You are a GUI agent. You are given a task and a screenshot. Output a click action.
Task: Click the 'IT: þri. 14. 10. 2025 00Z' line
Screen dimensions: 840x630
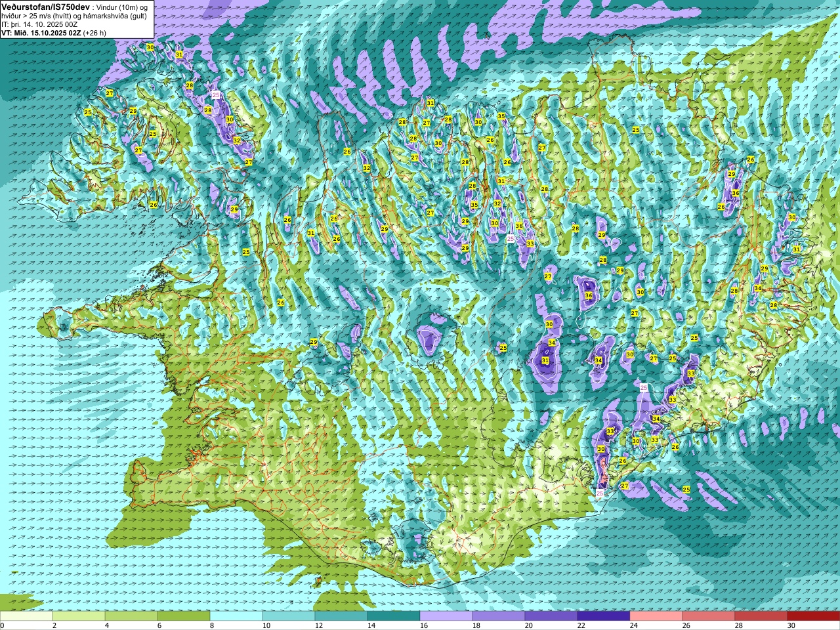[x=39, y=24]
